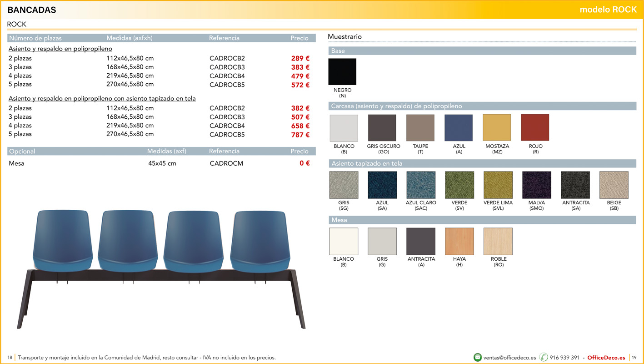Screen dimensions: 644x364
Task: Choose the Roble table finish swatch
Action: (x=498, y=242)
